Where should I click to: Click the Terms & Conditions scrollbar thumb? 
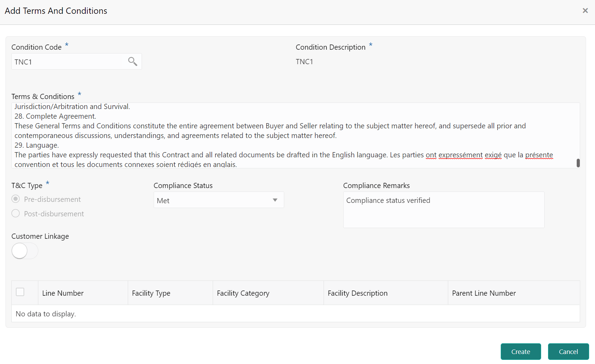(x=578, y=163)
